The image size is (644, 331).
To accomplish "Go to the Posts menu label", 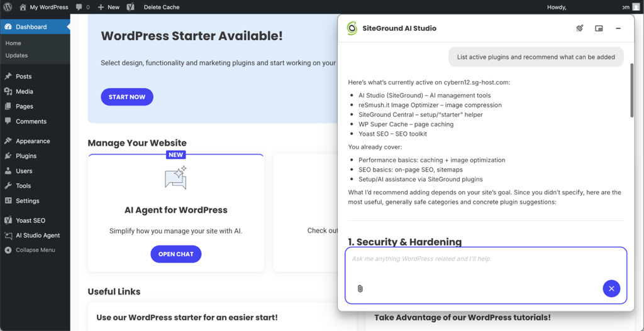I will coord(24,76).
